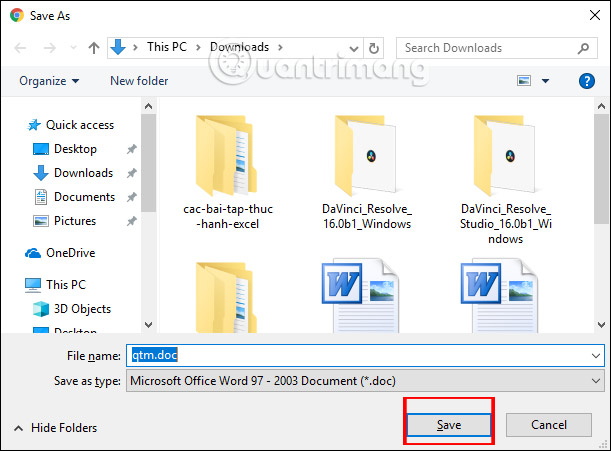The height and width of the screenshot is (451, 611).
Task: Select Downloads in the address path
Action: click(239, 47)
